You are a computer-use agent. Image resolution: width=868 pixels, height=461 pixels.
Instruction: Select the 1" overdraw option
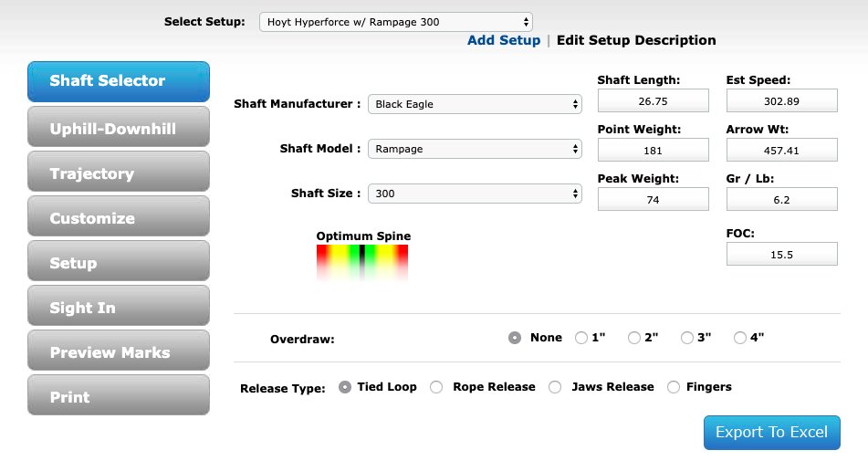pyautogui.click(x=581, y=338)
